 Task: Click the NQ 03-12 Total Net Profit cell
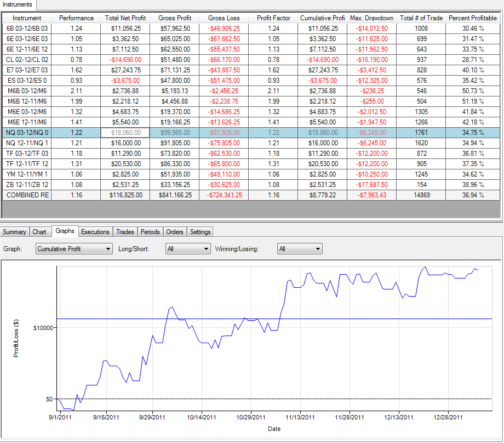coord(125,133)
